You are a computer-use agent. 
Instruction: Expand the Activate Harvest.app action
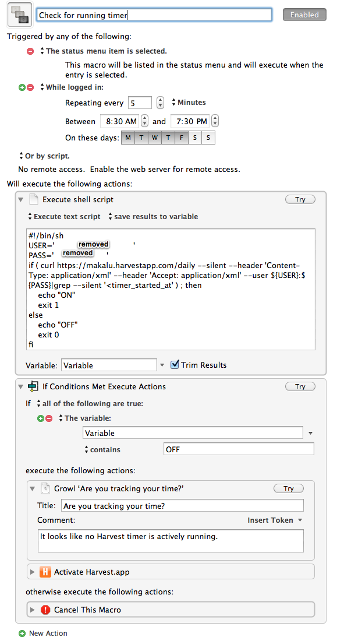(x=33, y=572)
